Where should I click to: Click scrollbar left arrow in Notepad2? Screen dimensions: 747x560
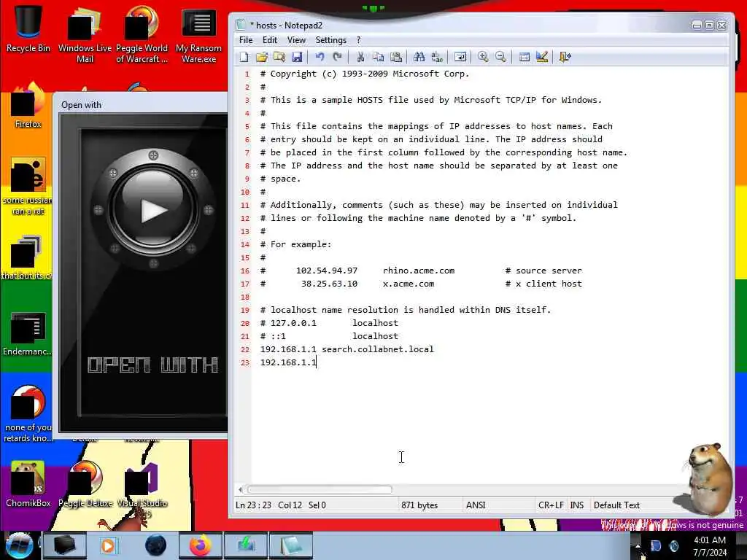(240, 489)
